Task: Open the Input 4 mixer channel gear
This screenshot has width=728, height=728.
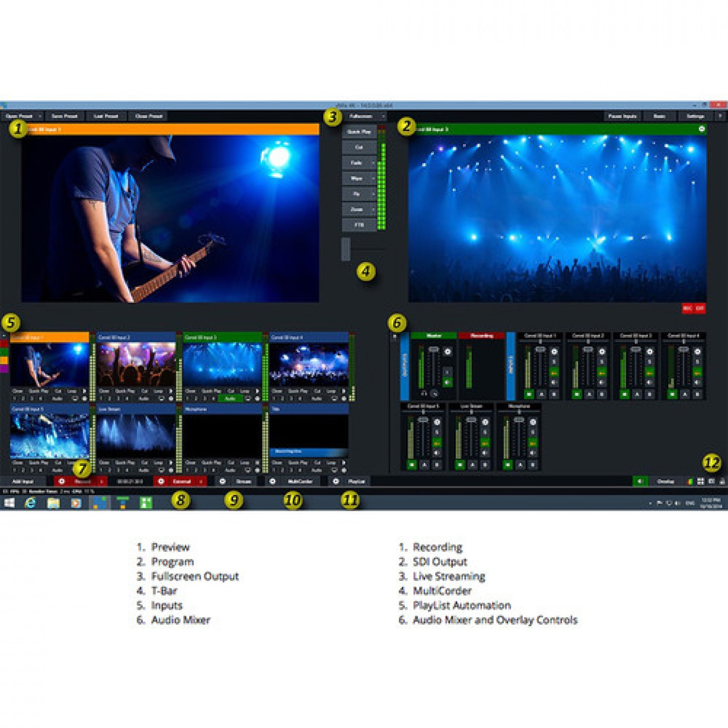Action: tap(697, 351)
